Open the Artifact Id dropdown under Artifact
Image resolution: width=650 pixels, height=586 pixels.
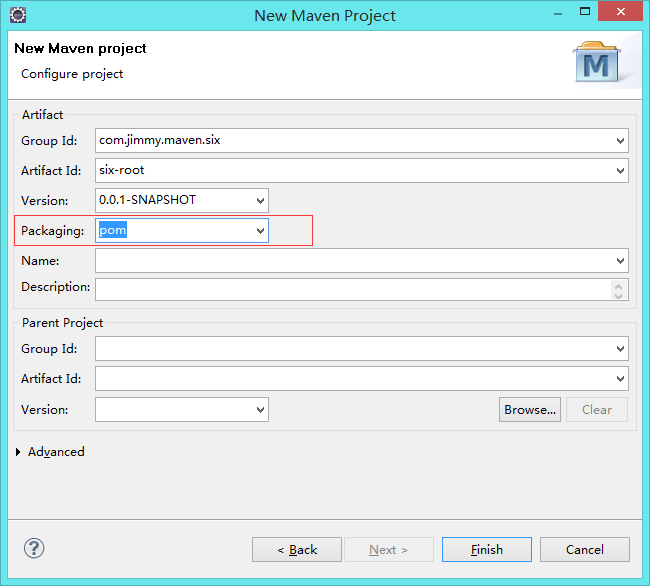[620, 170]
